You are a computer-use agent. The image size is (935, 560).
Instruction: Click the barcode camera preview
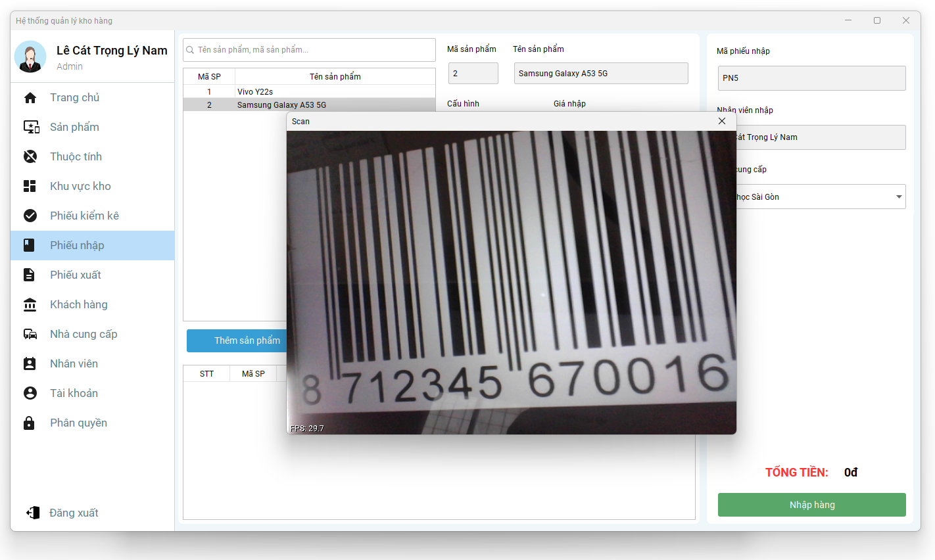(x=512, y=283)
